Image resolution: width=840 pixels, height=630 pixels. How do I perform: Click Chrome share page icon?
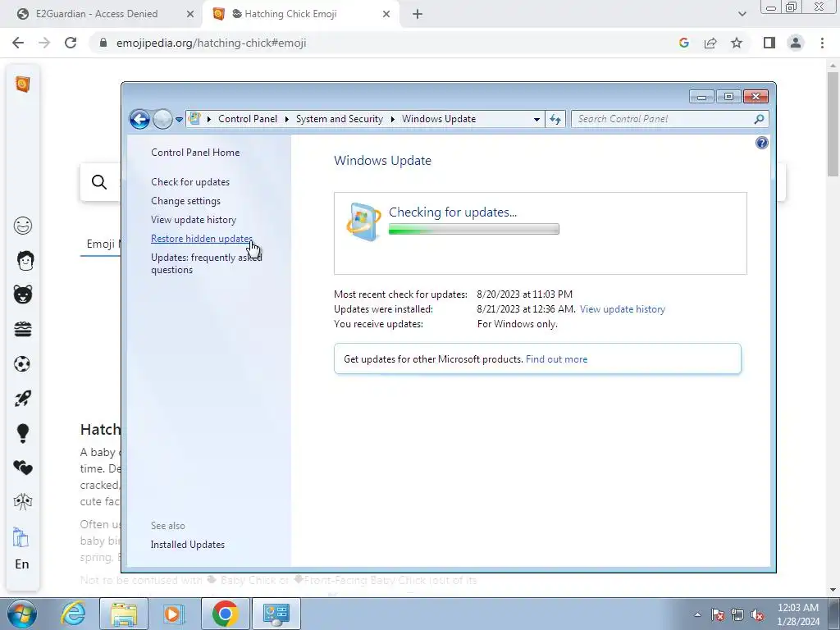click(710, 43)
